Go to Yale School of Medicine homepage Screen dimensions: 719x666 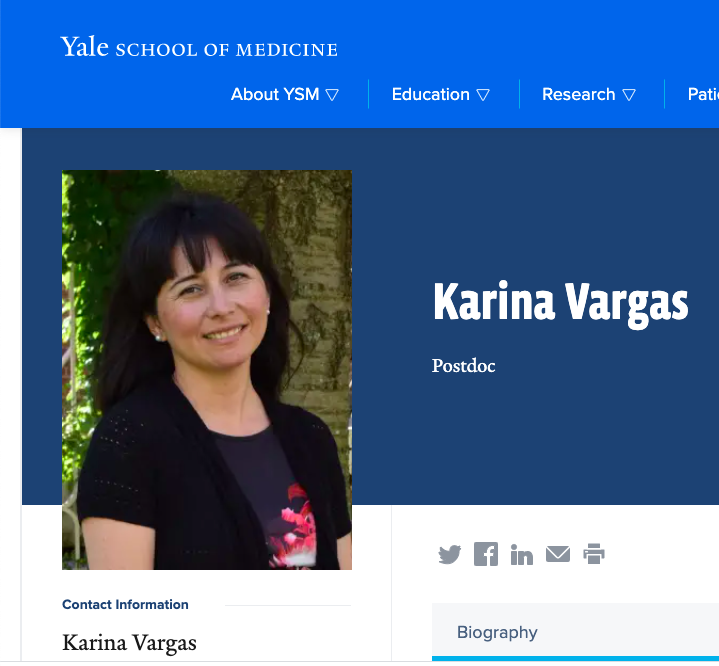click(199, 47)
